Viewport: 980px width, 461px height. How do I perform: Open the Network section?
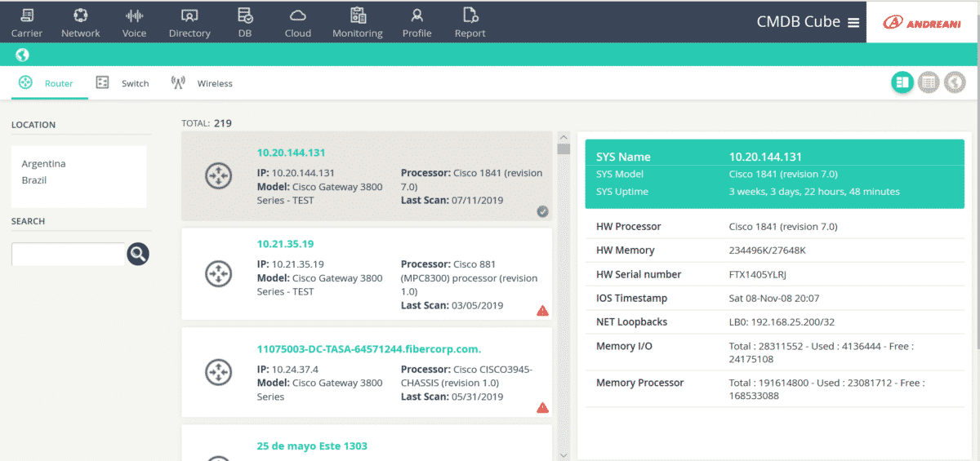pyautogui.click(x=80, y=23)
